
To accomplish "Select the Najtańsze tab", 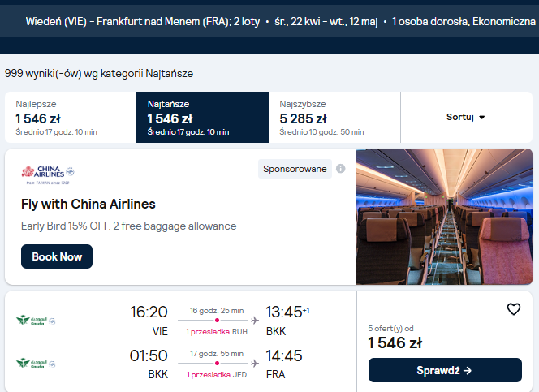I will (x=202, y=117).
